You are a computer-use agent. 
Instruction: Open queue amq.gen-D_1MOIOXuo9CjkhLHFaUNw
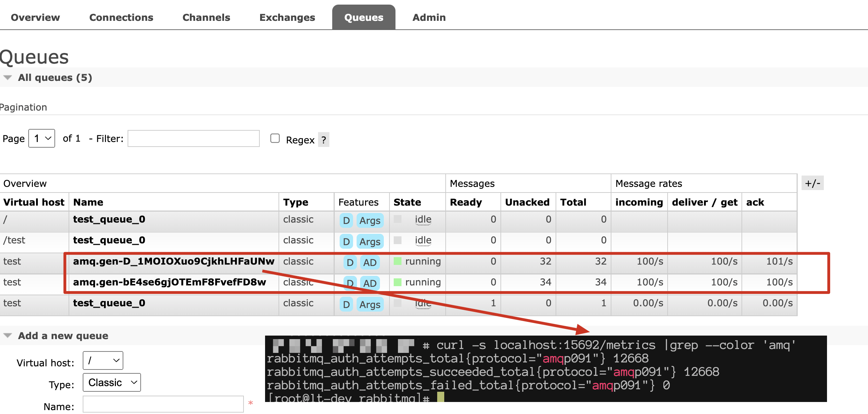174,261
